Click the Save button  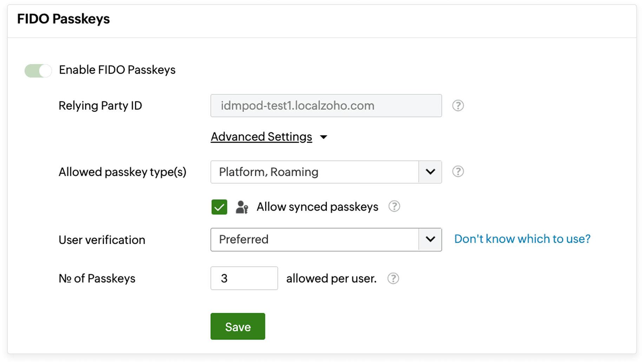238,326
